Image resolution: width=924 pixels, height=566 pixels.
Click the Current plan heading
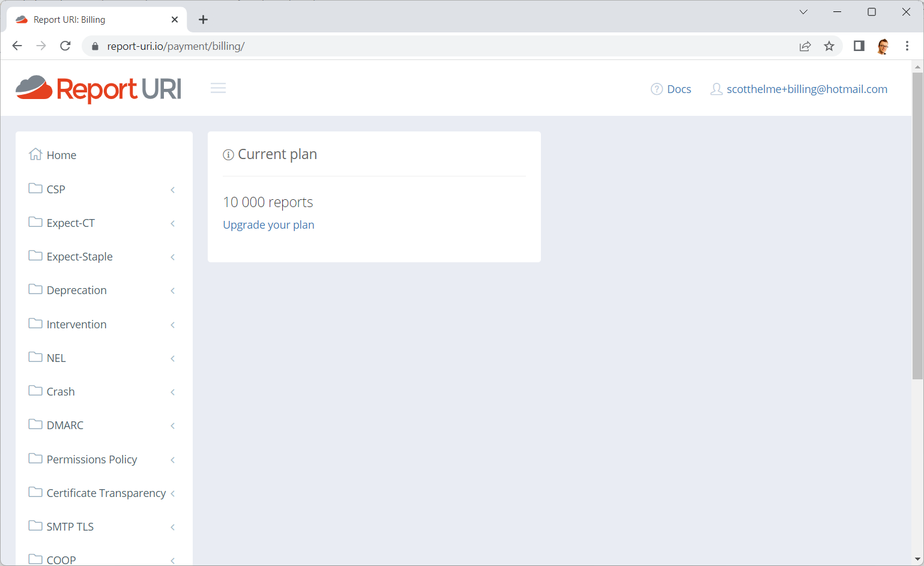(x=277, y=154)
